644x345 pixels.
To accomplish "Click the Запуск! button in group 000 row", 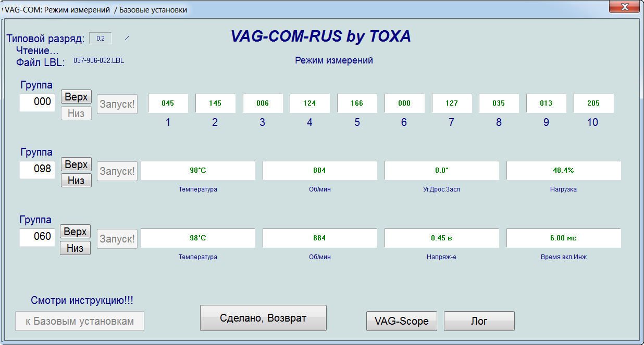I will (x=117, y=104).
